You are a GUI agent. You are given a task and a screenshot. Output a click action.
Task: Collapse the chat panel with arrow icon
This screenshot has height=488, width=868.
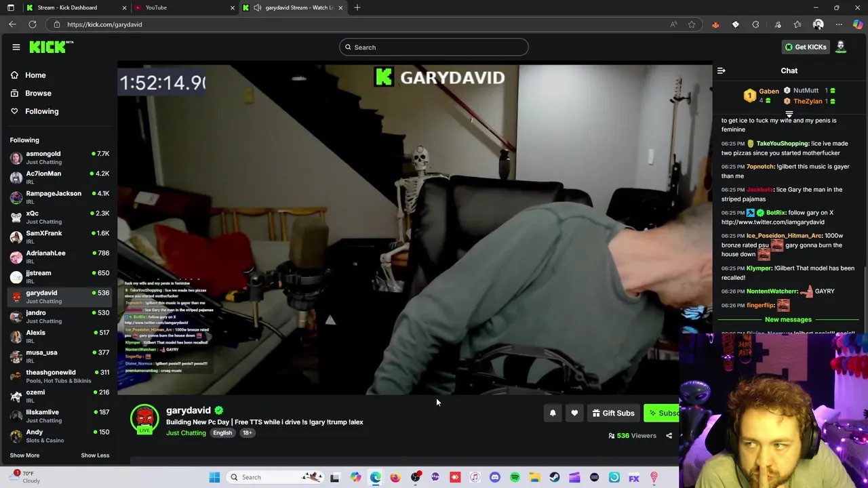(x=722, y=70)
